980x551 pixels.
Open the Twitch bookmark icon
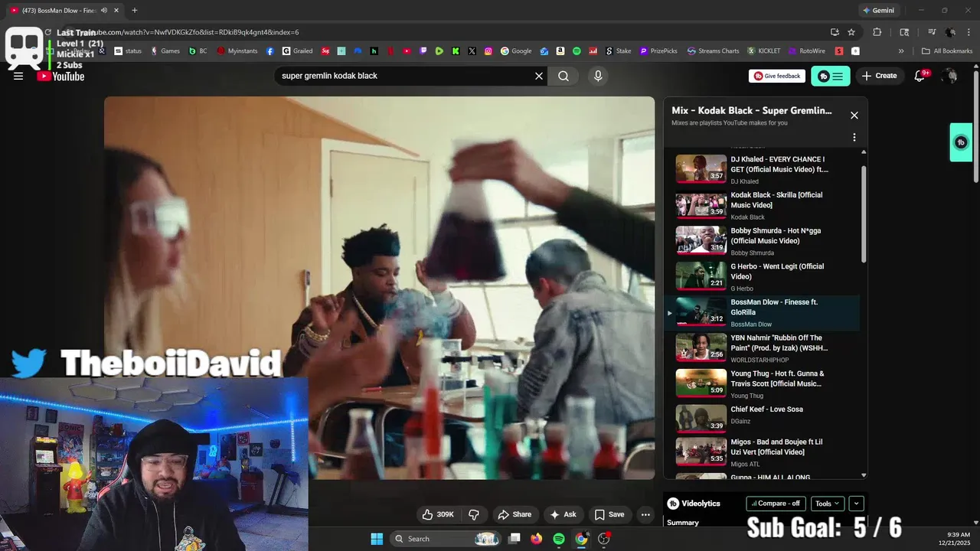tap(423, 51)
